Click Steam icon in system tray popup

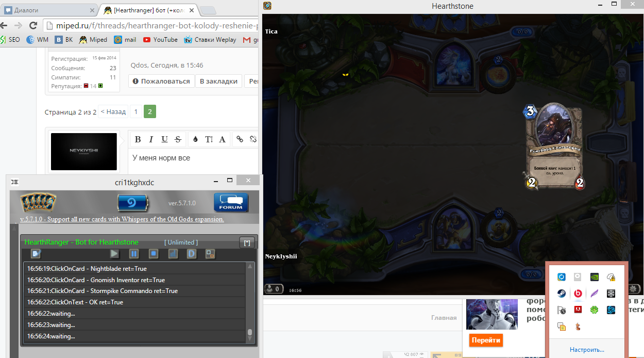click(562, 294)
